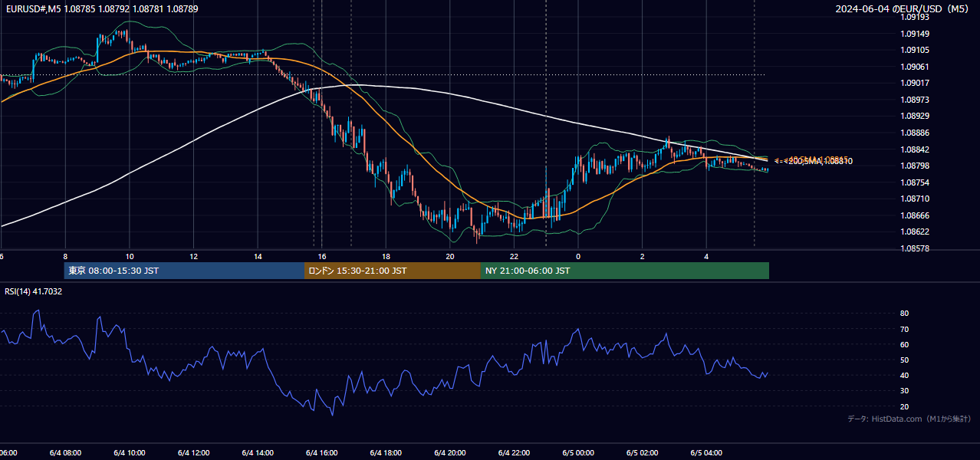Click hour tick 10 under the price chart
Image resolution: width=980 pixels, height=460 pixels.
click(130, 256)
